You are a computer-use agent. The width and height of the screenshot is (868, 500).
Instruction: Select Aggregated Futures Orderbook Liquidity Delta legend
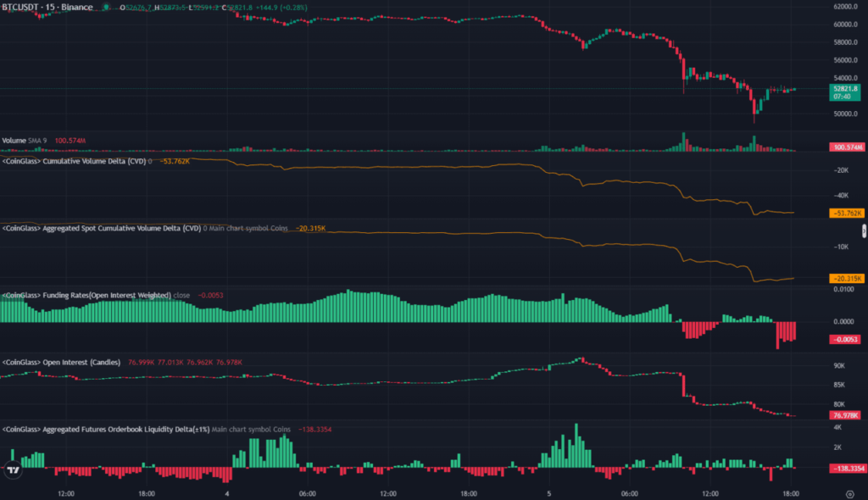click(x=106, y=429)
